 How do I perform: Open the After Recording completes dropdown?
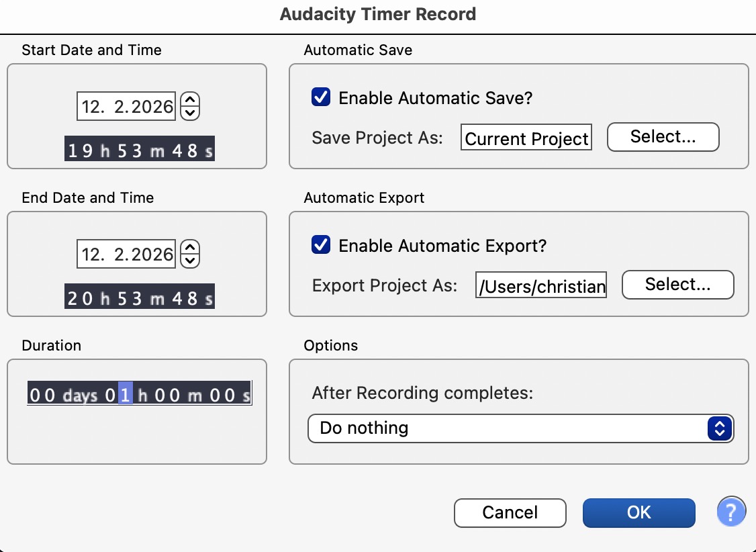pyautogui.click(x=520, y=428)
